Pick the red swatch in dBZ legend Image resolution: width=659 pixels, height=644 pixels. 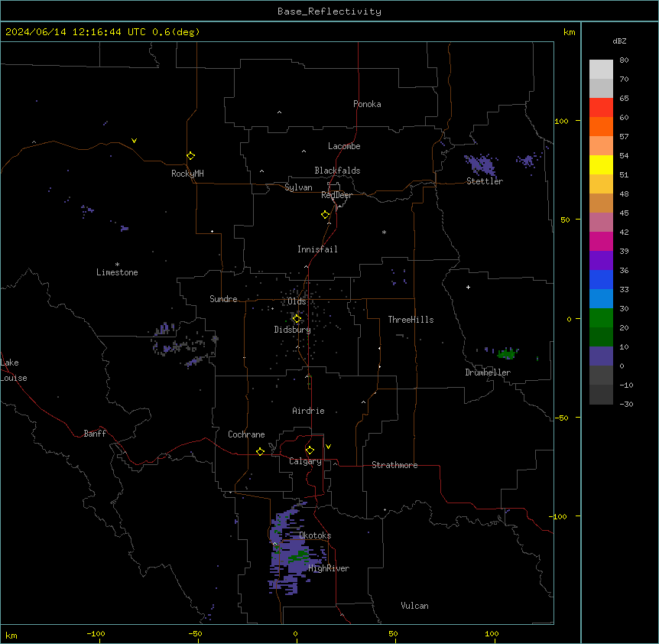pos(601,107)
